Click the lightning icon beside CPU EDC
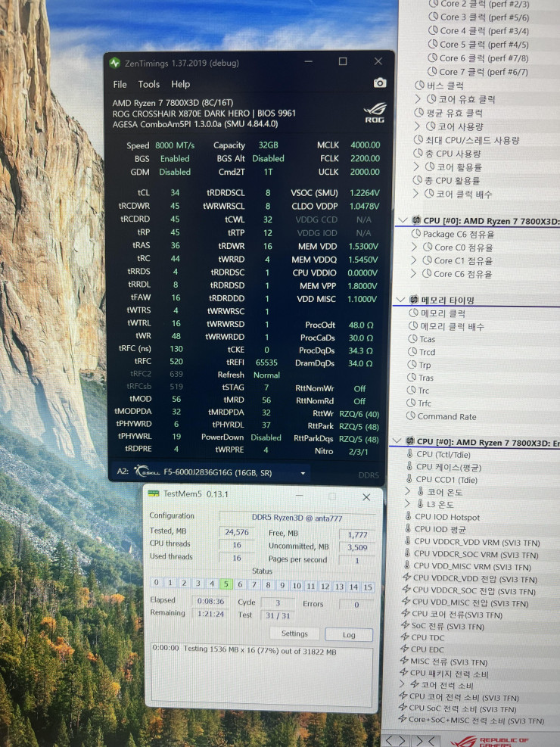This screenshot has height=747, width=560. click(405, 649)
